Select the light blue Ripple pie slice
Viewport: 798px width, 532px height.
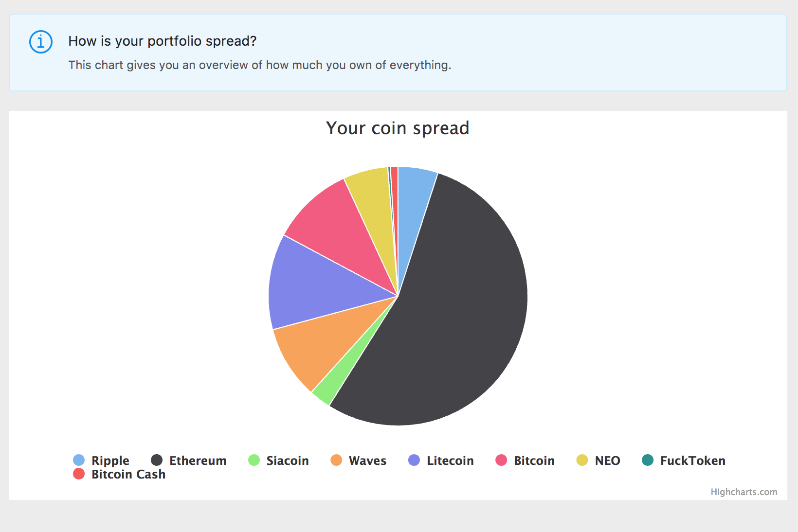tap(414, 195)
